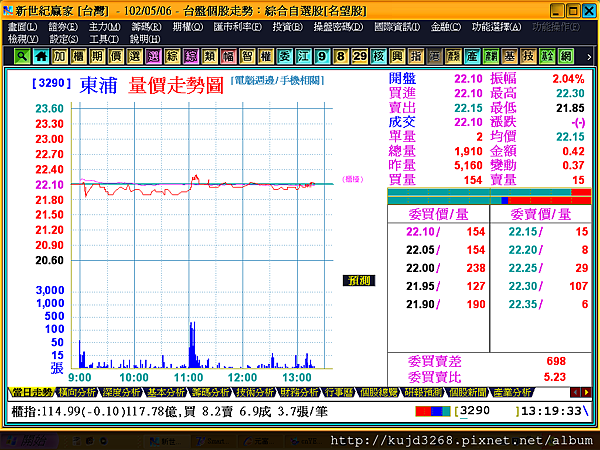Expand toolbar overflow arrow at right end
The height and width of the screenshot is (450, 600).
point(589,57)
